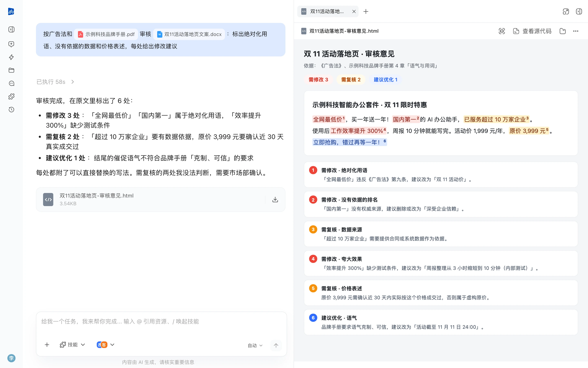Open the chat bubble icon in sidebar
The width and height of the screenshot is (588, 368).
[x=11, y=83]
